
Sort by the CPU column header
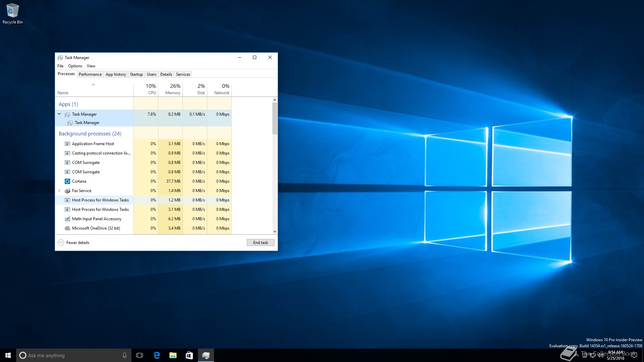146,89
